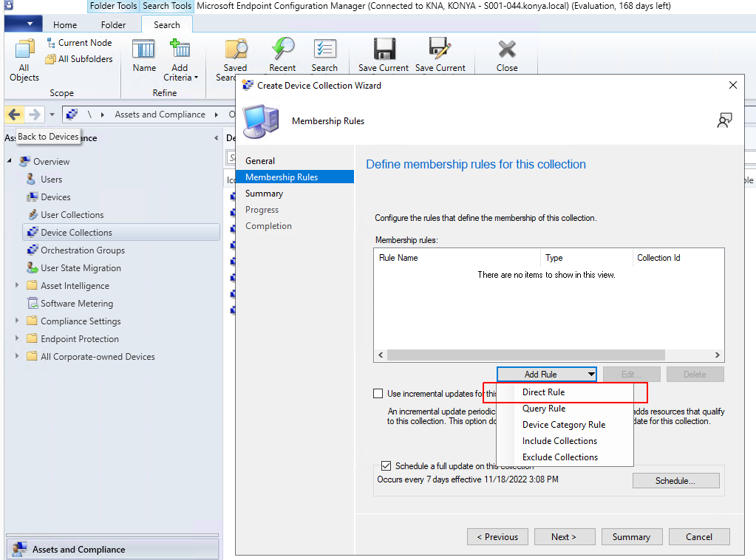Click the Schedule... button
This screenshot has width=756, height=560.
tap(675, 480)
